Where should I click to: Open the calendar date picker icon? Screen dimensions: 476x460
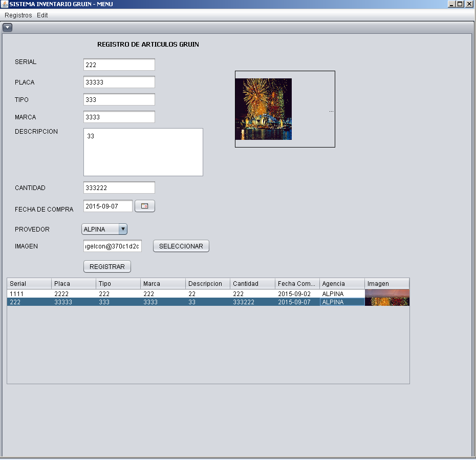click(x=145, y=206)
